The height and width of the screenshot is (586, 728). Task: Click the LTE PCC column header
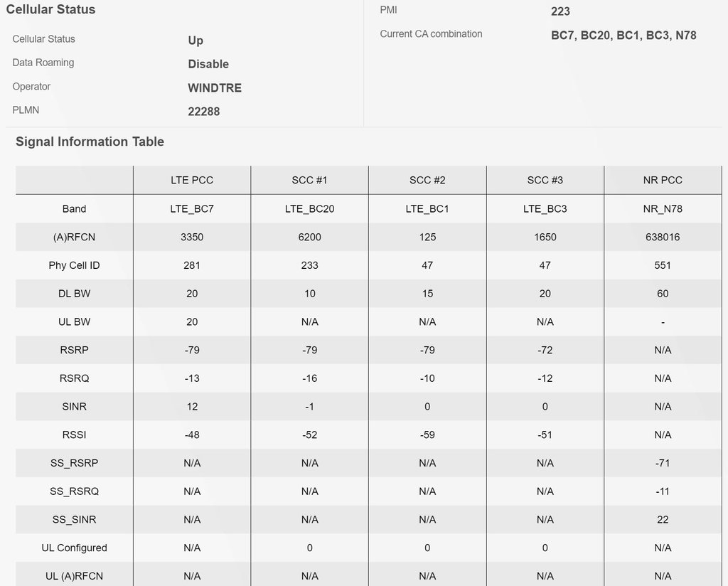click(192, 180)
